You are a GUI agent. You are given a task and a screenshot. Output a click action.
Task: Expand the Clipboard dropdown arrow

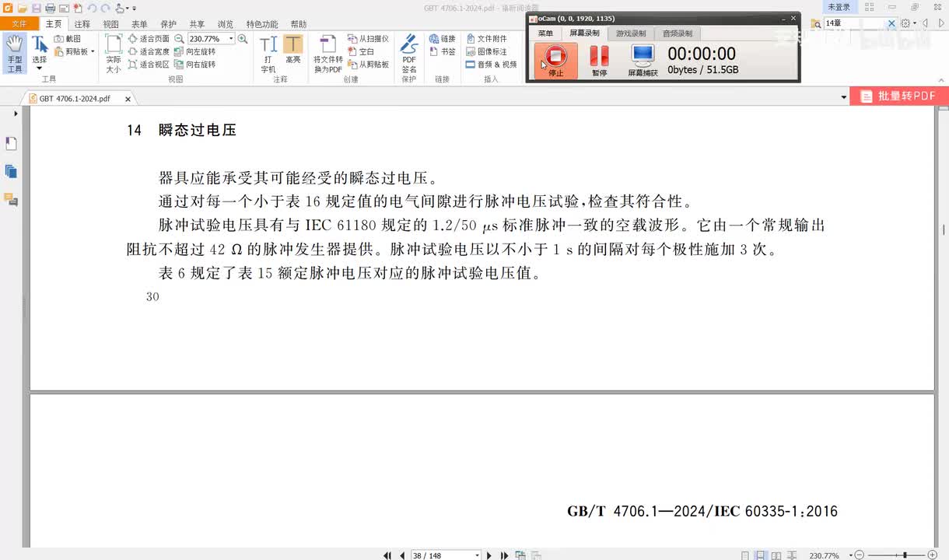[x=93, y=51]
